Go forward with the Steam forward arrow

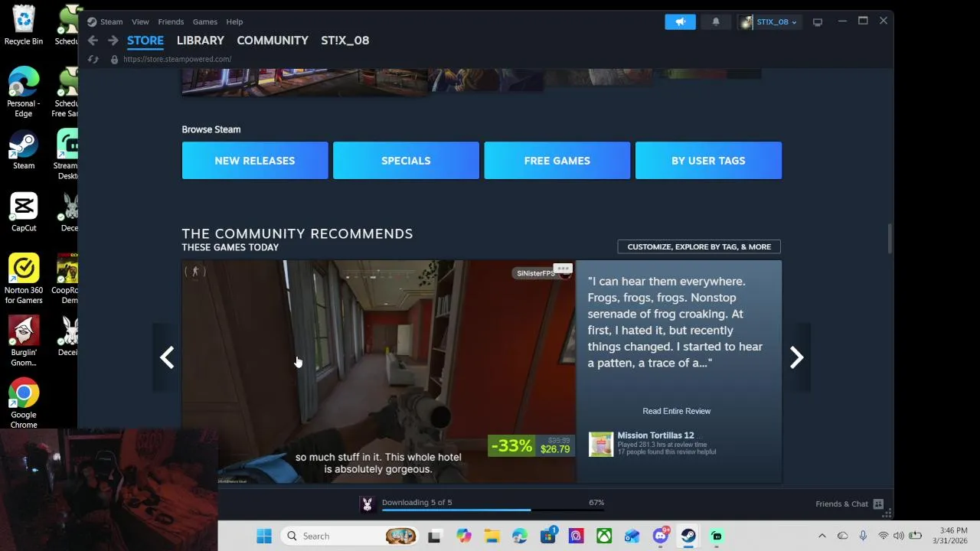click(x=113, y=41)
